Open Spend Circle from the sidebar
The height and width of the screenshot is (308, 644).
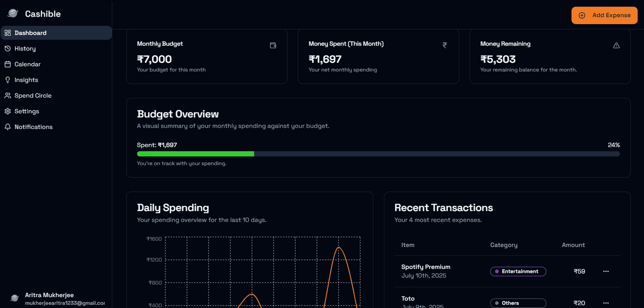click(34, 95)
